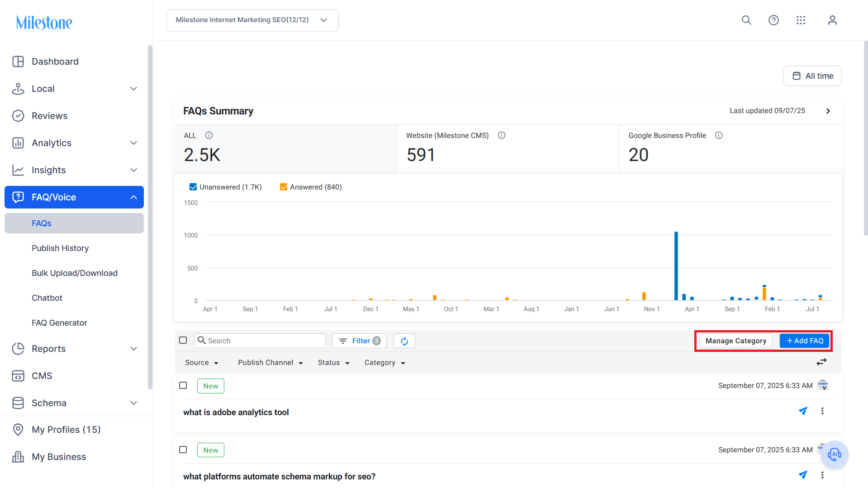Click the refresh icon beside Filter
This screenshot has height=488, width=868.
[404, 341]
